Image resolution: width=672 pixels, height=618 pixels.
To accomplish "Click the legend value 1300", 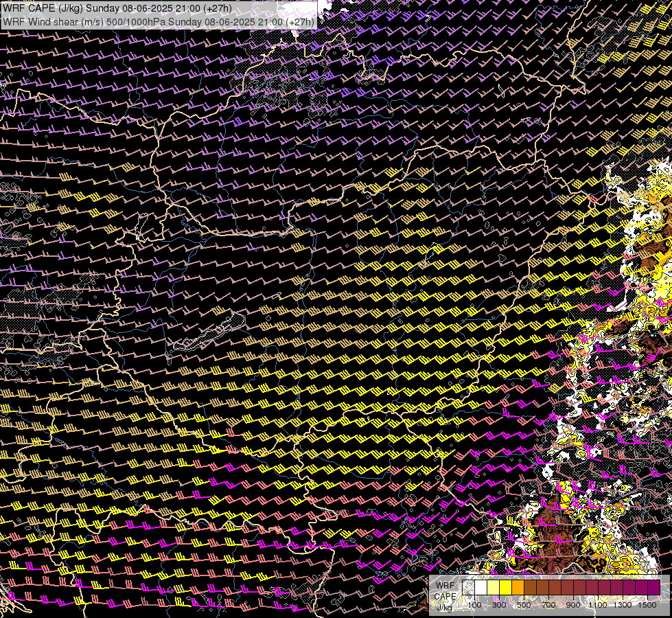I will (623, 605).
